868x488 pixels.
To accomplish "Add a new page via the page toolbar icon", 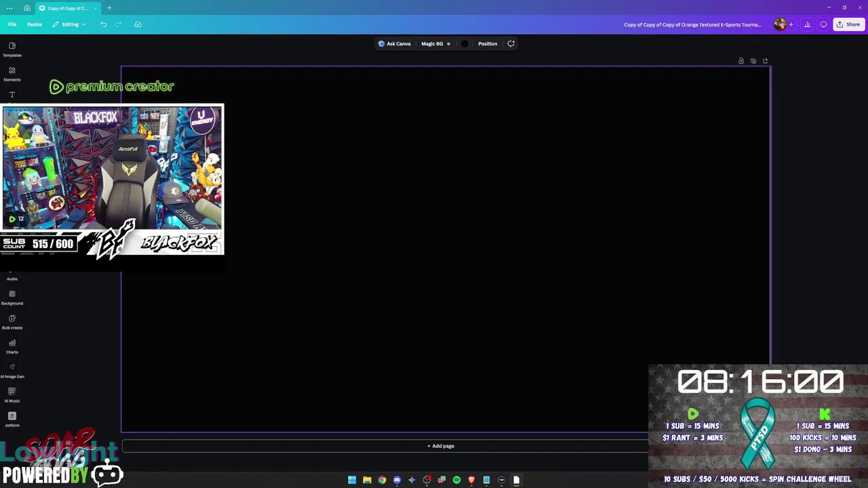I will click(766, 61).
